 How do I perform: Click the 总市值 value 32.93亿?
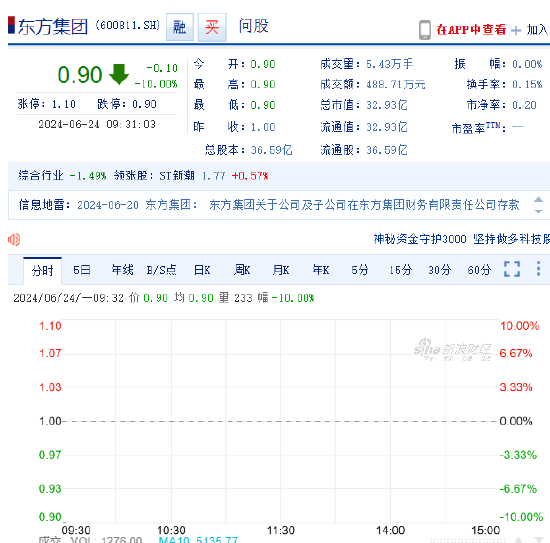(387, 105)
